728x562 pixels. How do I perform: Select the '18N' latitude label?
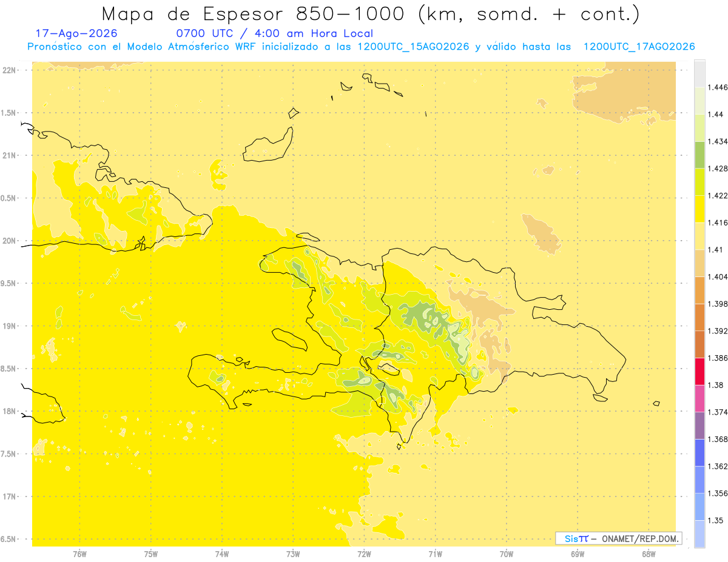[10, 411]
